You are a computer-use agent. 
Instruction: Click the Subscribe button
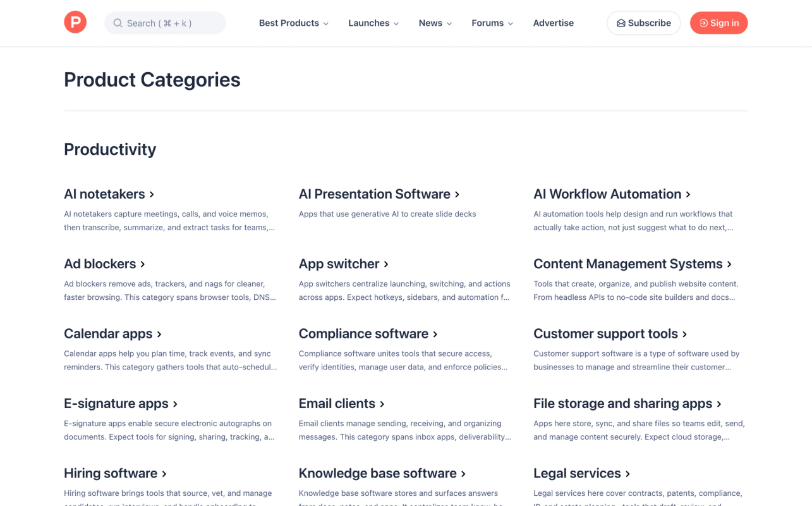point(643,23)
